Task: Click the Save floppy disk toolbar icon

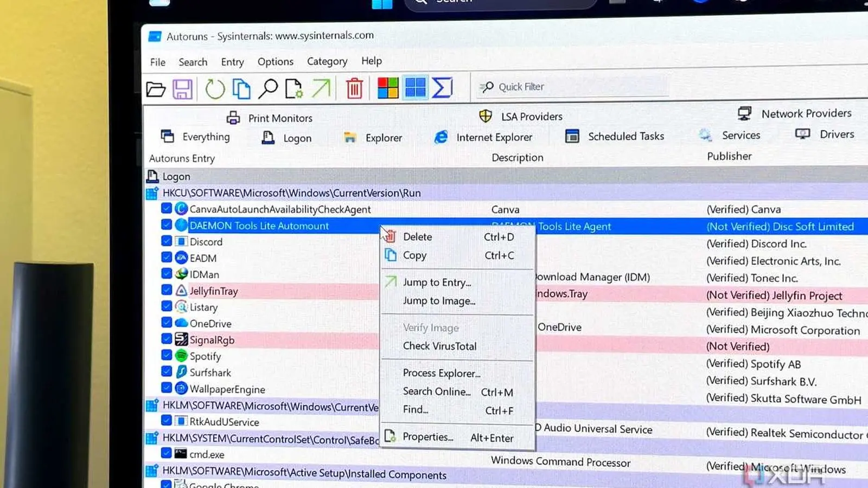Action: pos(182,89)
